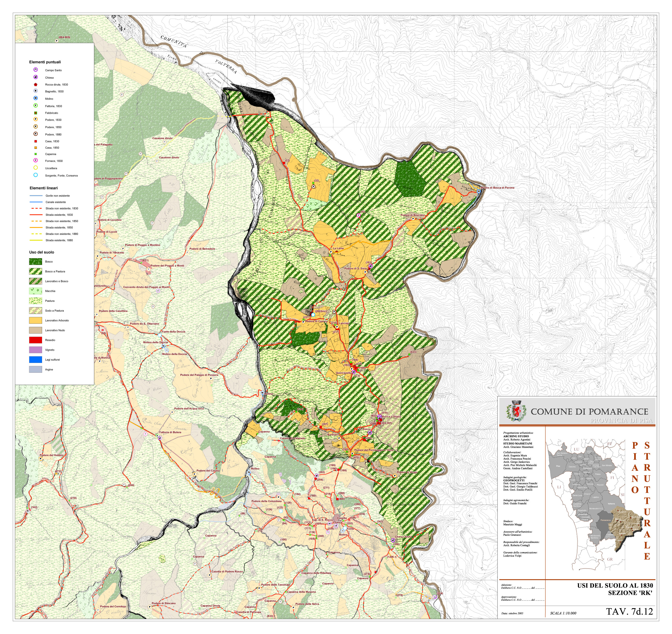Click the Uccelliera yellow circle symbol

point(35,168)
